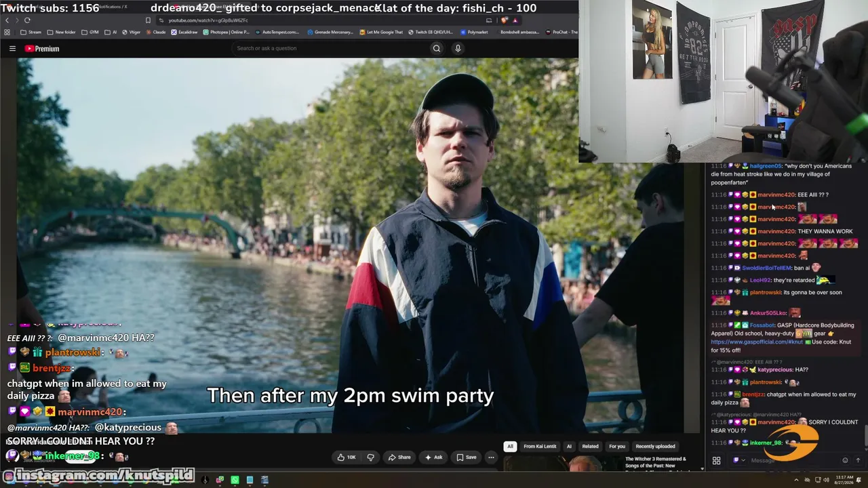Open the Stream bookmark folder
The height and width of the screenshot is (488, 868).
pos(31,32)
